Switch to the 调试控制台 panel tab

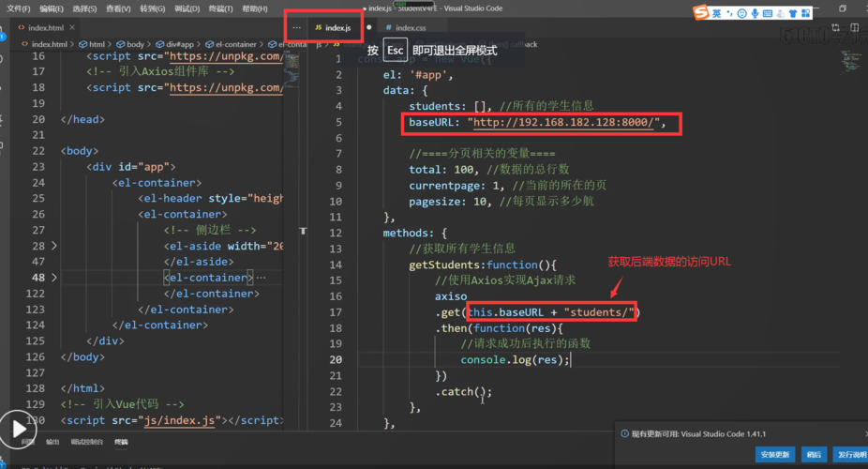(87, 442)
